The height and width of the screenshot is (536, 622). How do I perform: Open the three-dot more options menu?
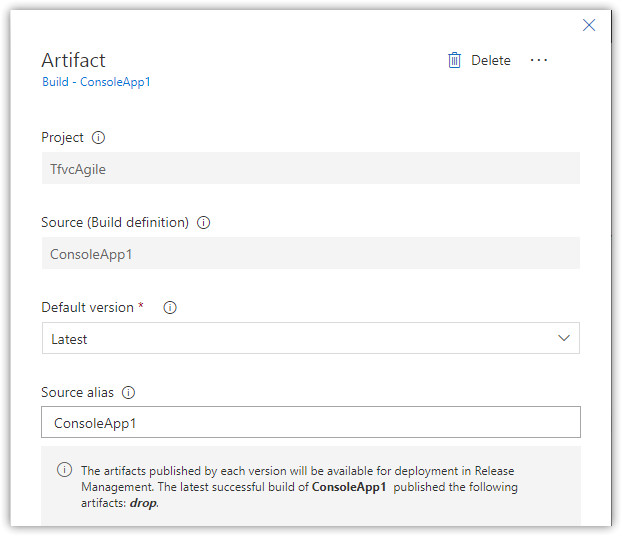coord(539,60)
